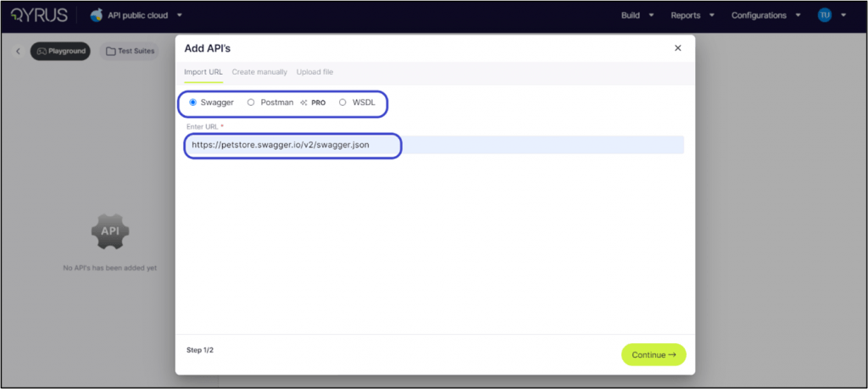The width and height of the screenshot is (868, 389).
Task: Select the Postman radio button
Action: pyautogui.click(x=251, y=103)
